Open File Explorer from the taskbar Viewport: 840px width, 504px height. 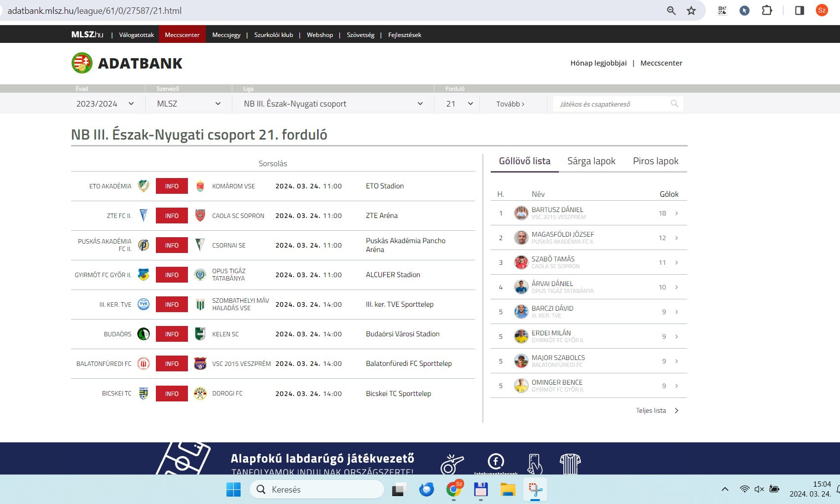(508, 490)
